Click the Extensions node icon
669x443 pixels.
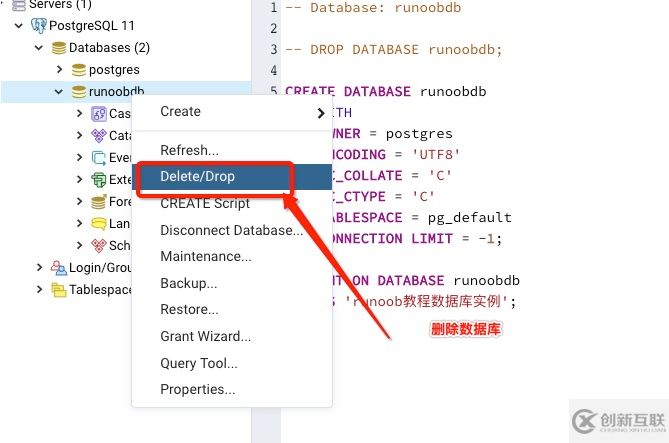[x=99, y=180]
